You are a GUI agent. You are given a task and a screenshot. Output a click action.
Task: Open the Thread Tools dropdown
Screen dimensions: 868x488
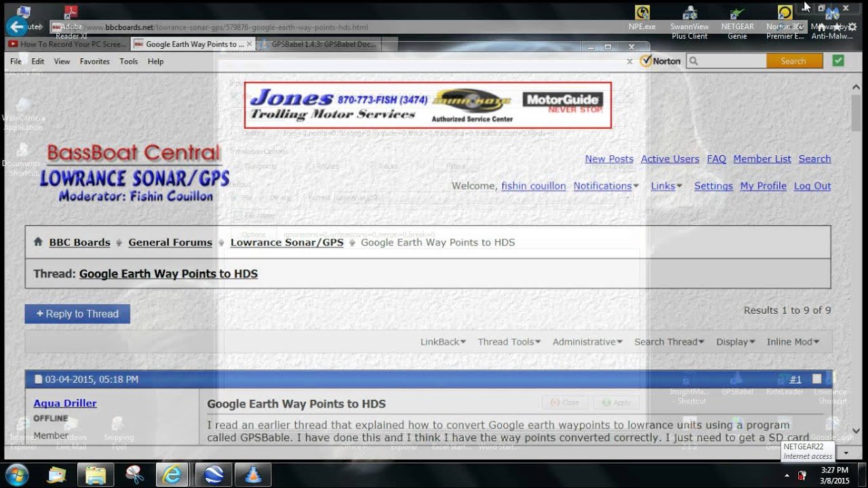coord(509,342)
